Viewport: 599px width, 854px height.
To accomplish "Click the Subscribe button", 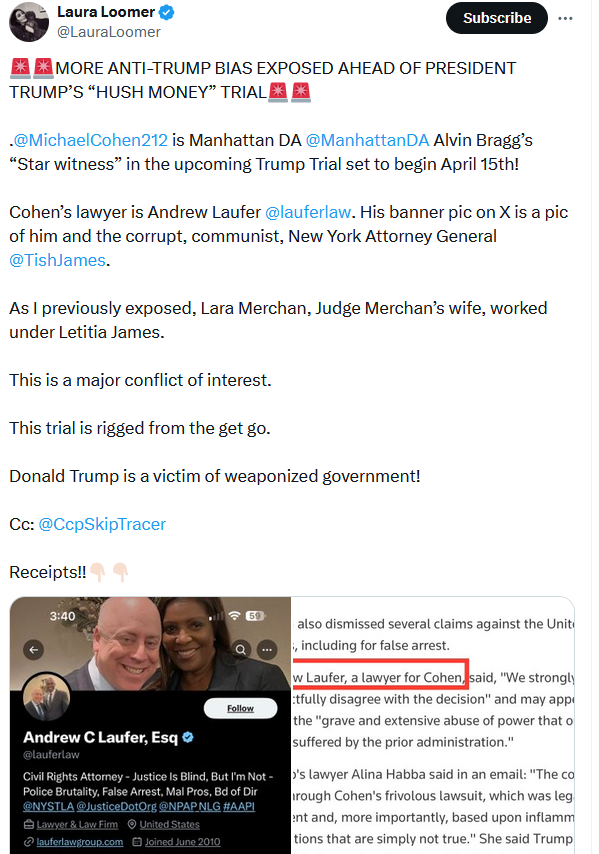I will tap(497, 18).
